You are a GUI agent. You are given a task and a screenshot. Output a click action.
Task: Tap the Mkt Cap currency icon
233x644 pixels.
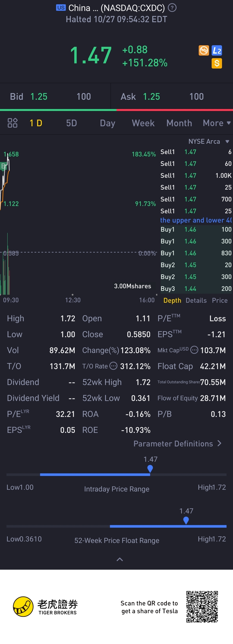[194, 350]
